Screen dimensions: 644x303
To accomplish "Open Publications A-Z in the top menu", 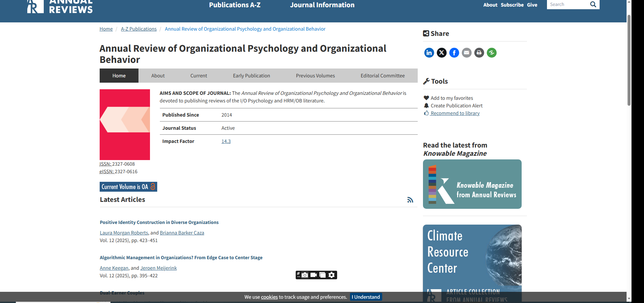I will point(235,5).
